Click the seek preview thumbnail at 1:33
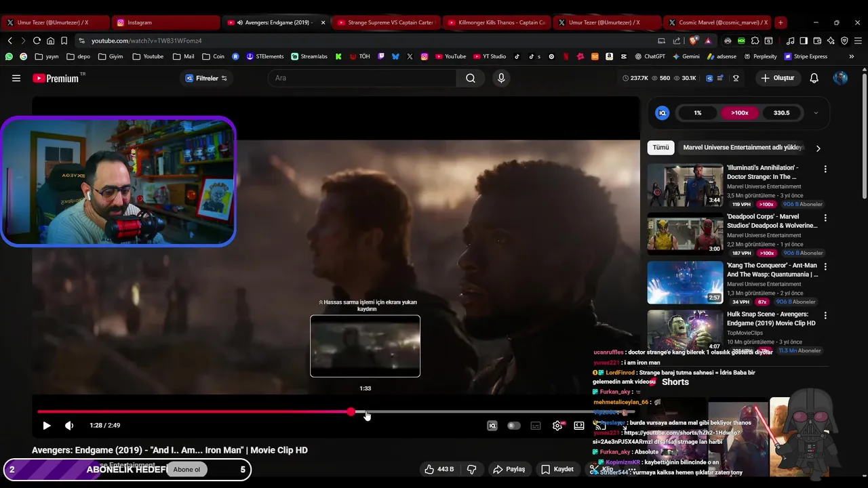The width and height of the screenshot is (868, 488). click(366, 346)
